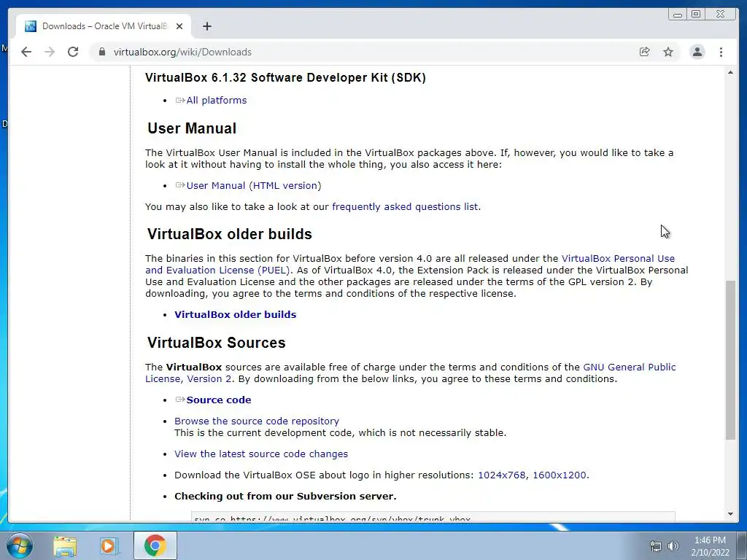
Task: Download the 1024x768 logo
Action: coord(502,475)
